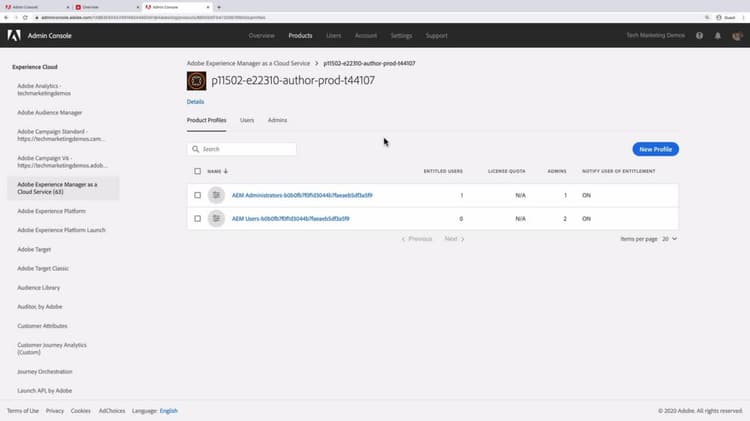The height and width of the screenshot is (421, 750).
Task: Open Terms of Use footer link
Action: pos(23,411)
